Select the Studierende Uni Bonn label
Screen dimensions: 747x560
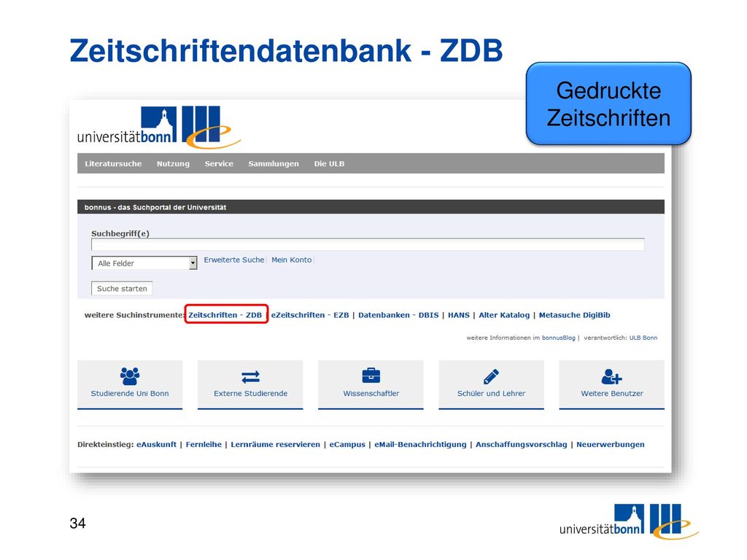[130, 393]
